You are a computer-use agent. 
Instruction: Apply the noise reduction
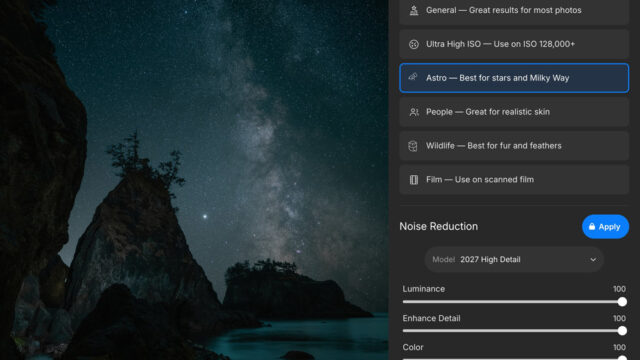click(605, 227)
